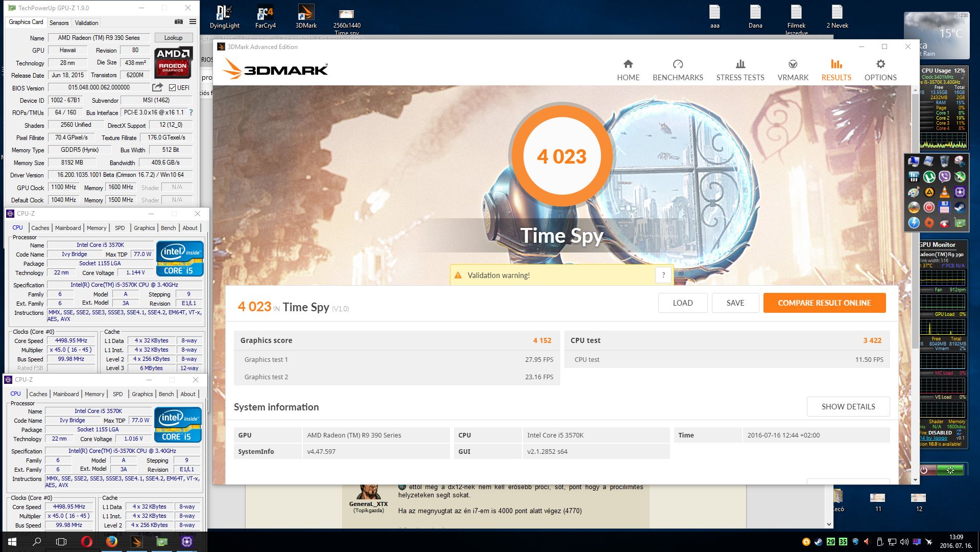This screenshot has height=552, width=980.
Task: Toggle the UEFI checkbox in GPU-Z
Action: click(172, 87)
